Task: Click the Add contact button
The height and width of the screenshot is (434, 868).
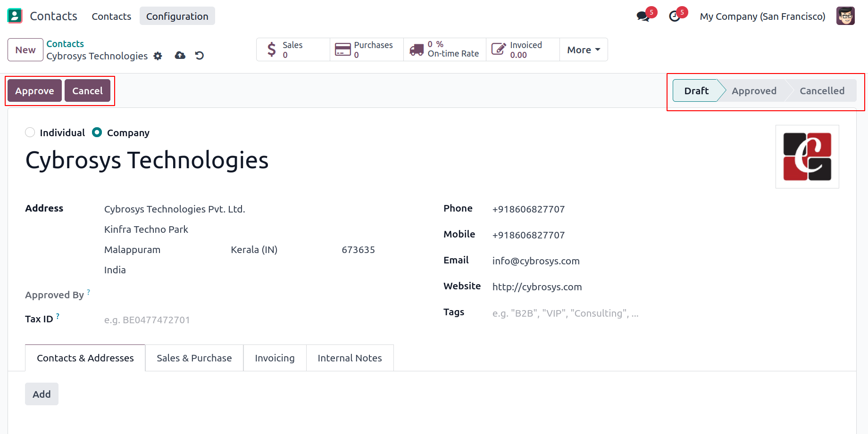Action: point(42,394)
